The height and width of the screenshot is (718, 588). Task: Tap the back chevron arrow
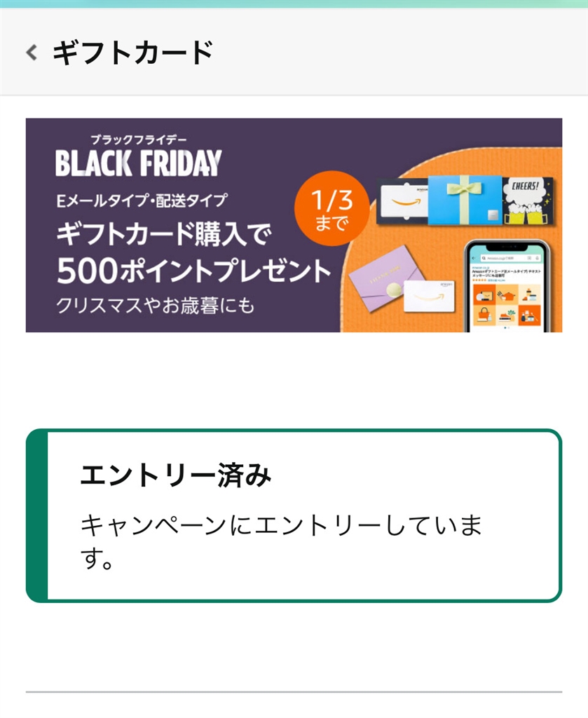pos(32,53)
